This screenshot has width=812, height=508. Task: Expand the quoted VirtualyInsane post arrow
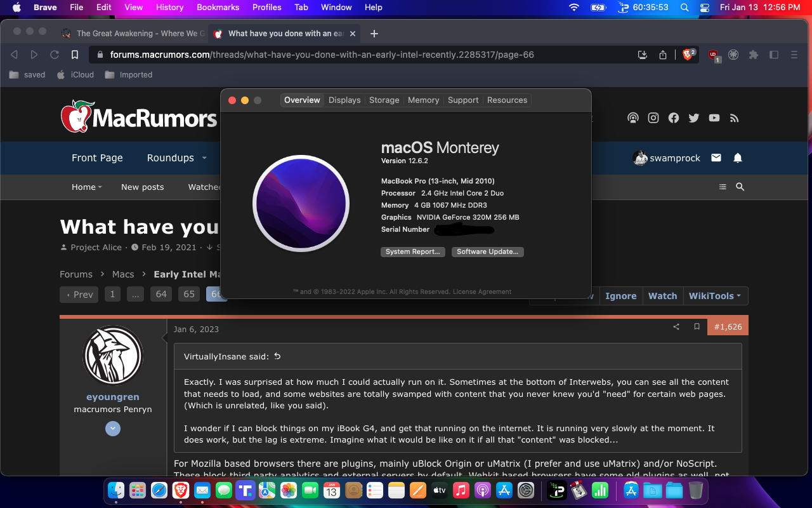coord(277,356)
